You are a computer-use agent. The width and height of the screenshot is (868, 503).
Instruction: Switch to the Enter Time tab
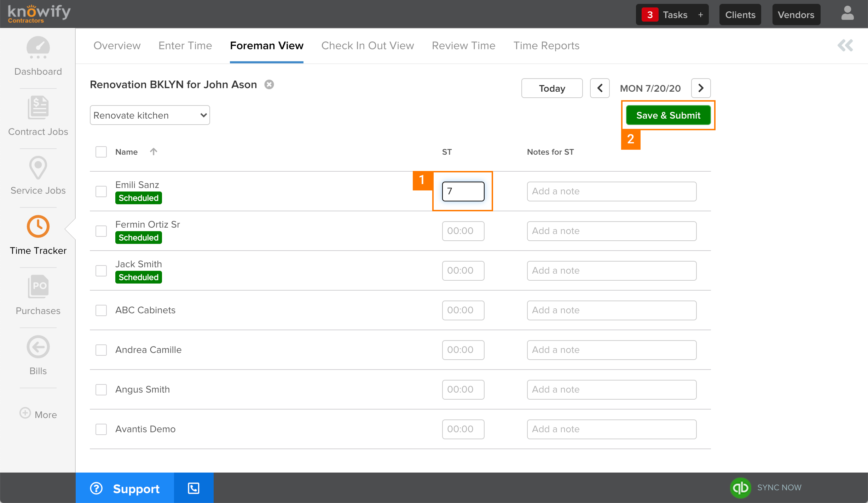pos(185,46)
